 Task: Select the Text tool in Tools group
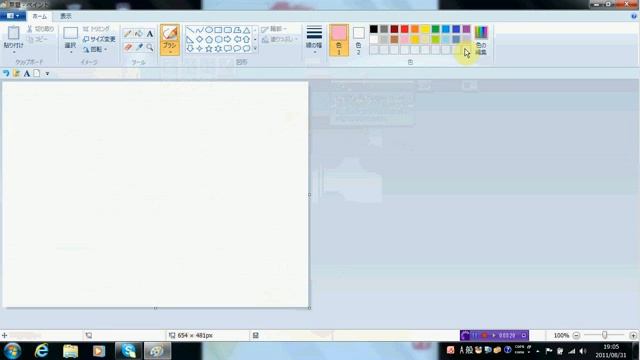click(150, 34)
